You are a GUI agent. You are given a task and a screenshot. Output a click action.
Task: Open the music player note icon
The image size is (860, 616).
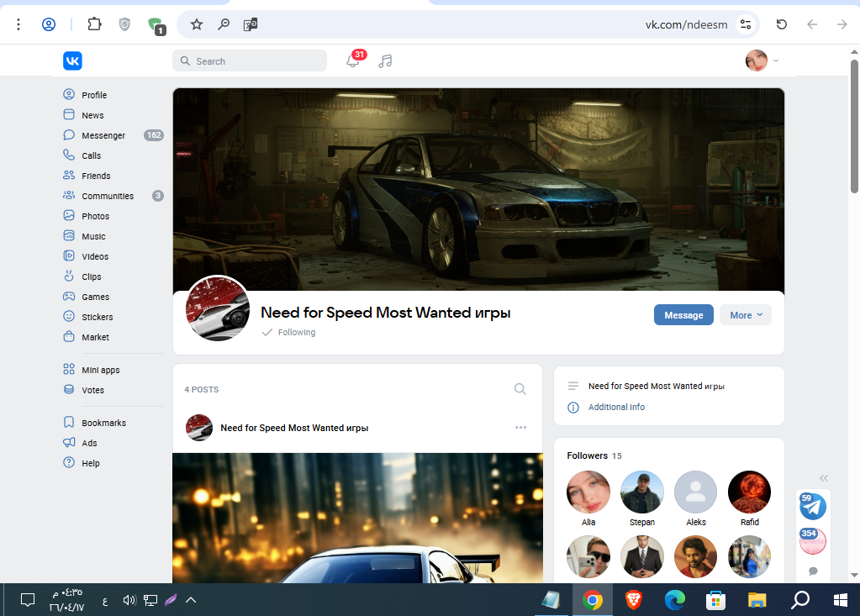tap(385, 61)
